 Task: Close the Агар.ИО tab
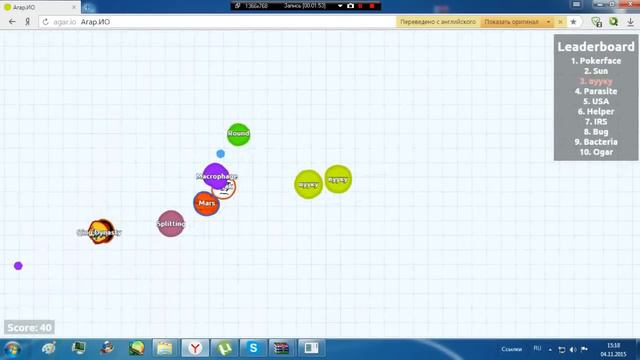[74, 7]
